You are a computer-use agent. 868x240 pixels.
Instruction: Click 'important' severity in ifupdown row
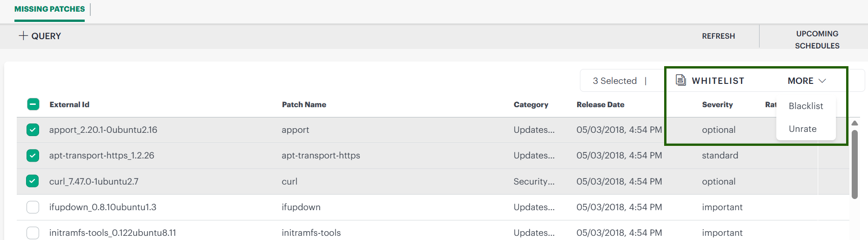(x=722, y=207)
